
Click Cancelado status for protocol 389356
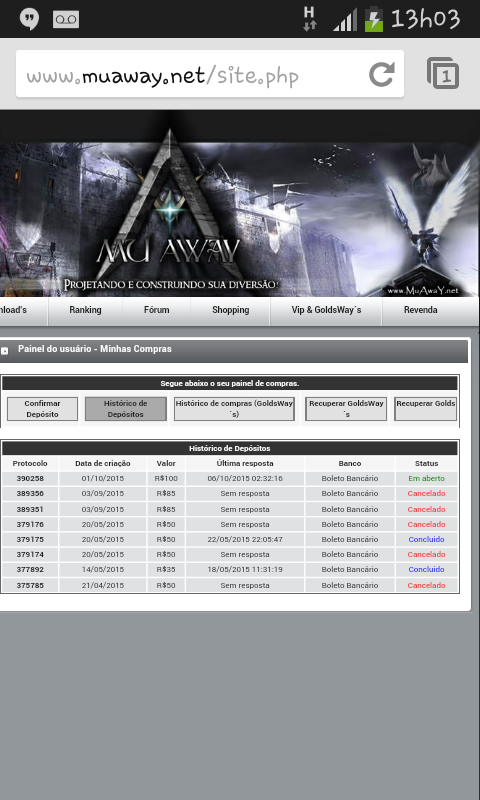[426, 493]
